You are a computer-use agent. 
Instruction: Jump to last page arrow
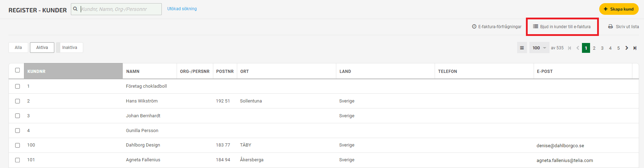click(635, 48)
